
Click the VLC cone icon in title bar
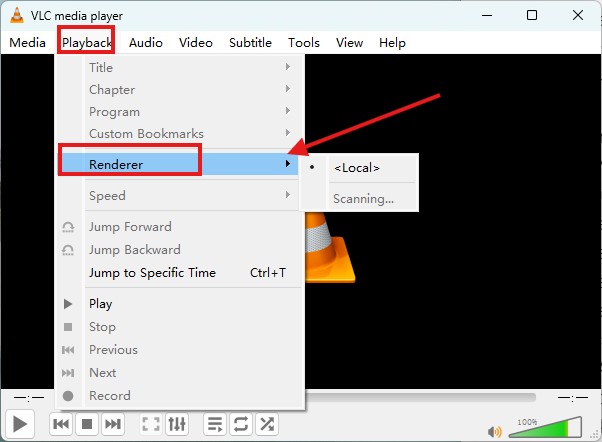[x=17, y=15]
